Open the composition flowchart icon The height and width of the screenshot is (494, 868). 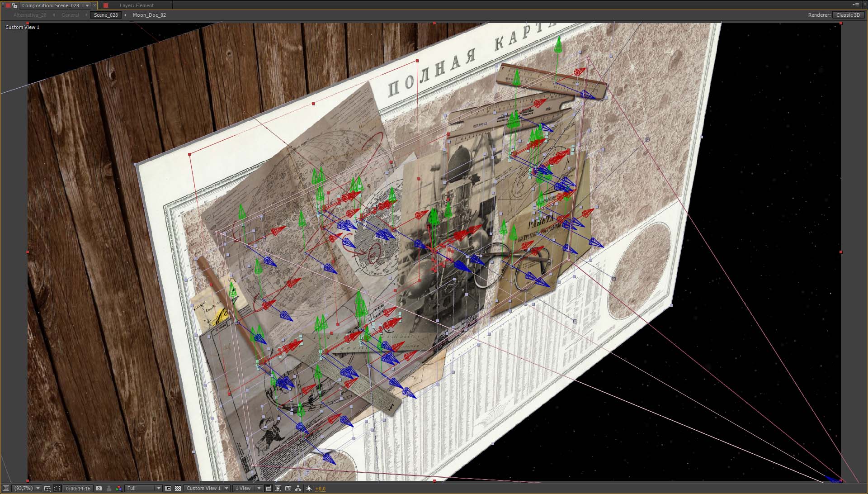coord(298,488)
